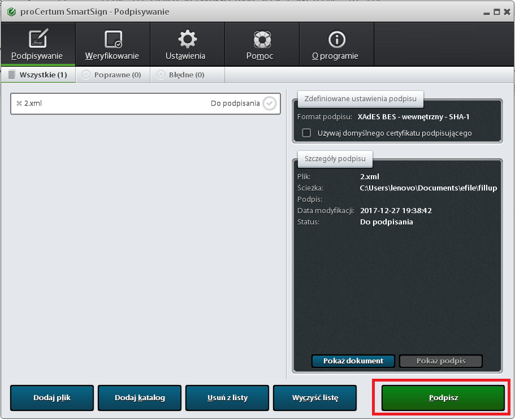Maximize the proCertum SmartSign window

497,12
